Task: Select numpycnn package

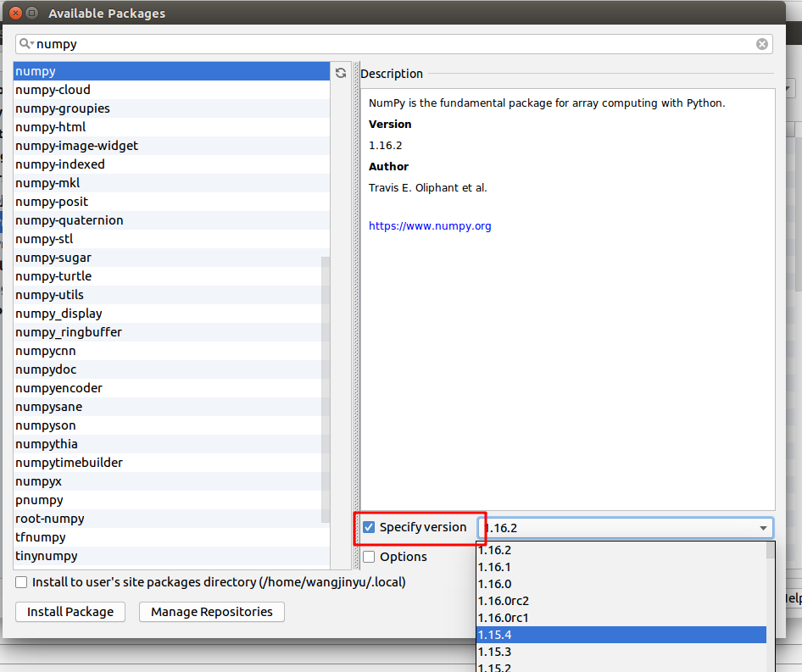Action: pyautogui.click(x=172, y=351)
